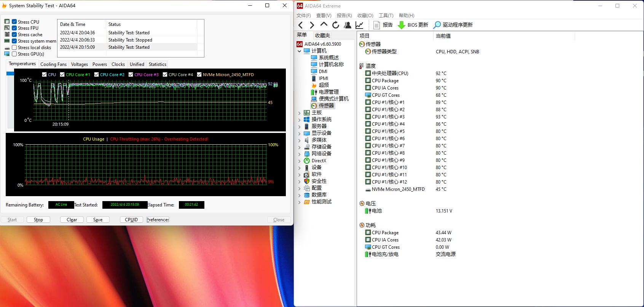Click the BIOS 更新 green arrow icon

click(401, 25)
